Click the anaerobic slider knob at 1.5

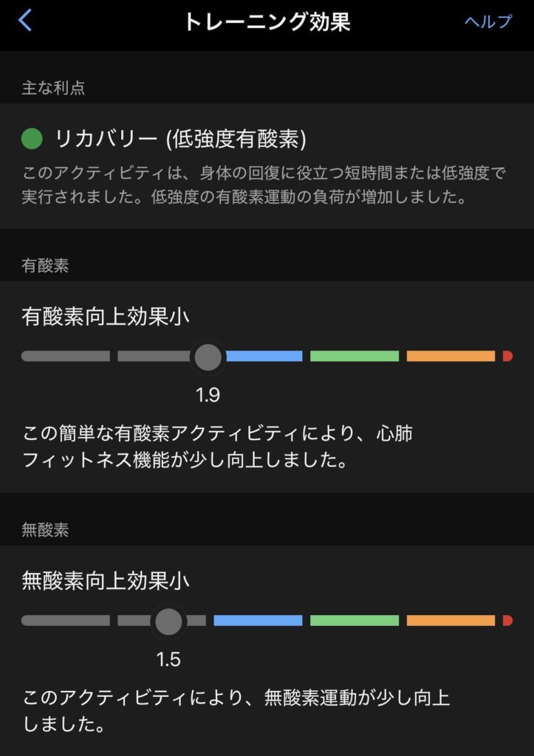point(168,621)
